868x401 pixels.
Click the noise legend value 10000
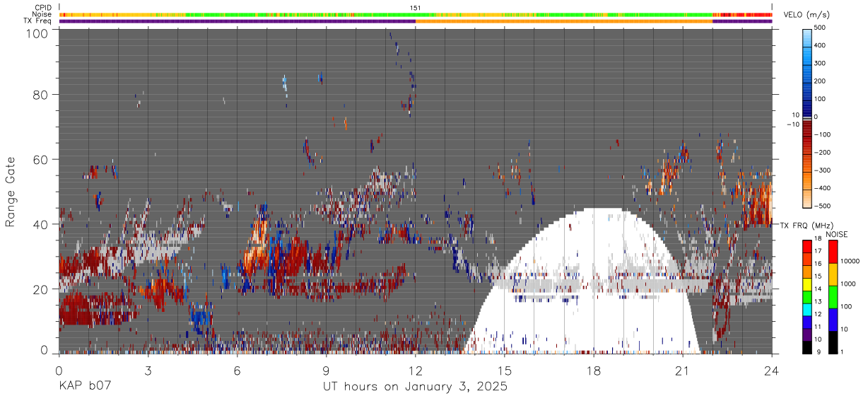click(x=849, y=262)
